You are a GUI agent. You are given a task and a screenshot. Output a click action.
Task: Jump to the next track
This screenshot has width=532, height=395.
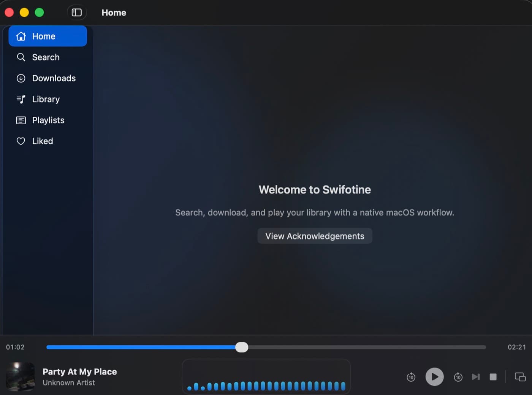click(476, 377)
